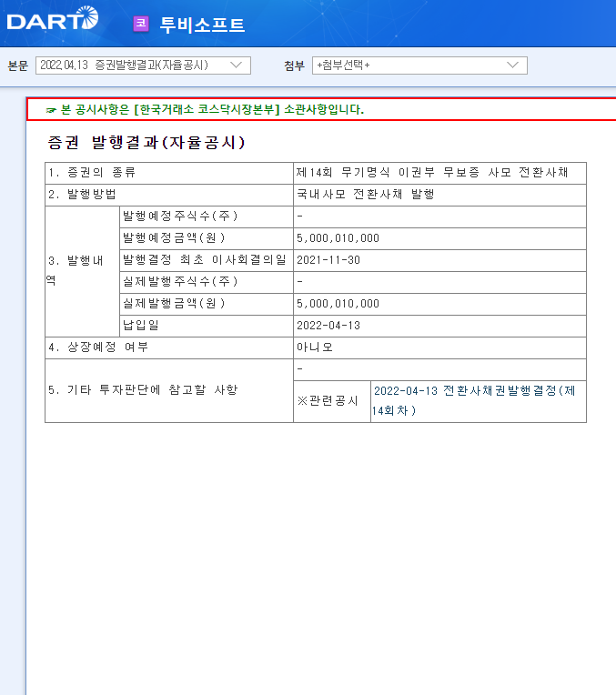
Task: Click the date 2021-11-30
Action: 328,260
